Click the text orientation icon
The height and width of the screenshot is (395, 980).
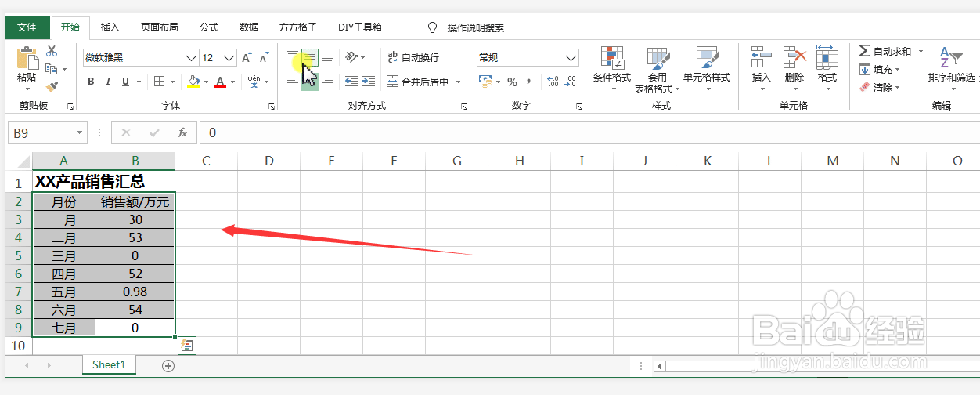point(351,57)
